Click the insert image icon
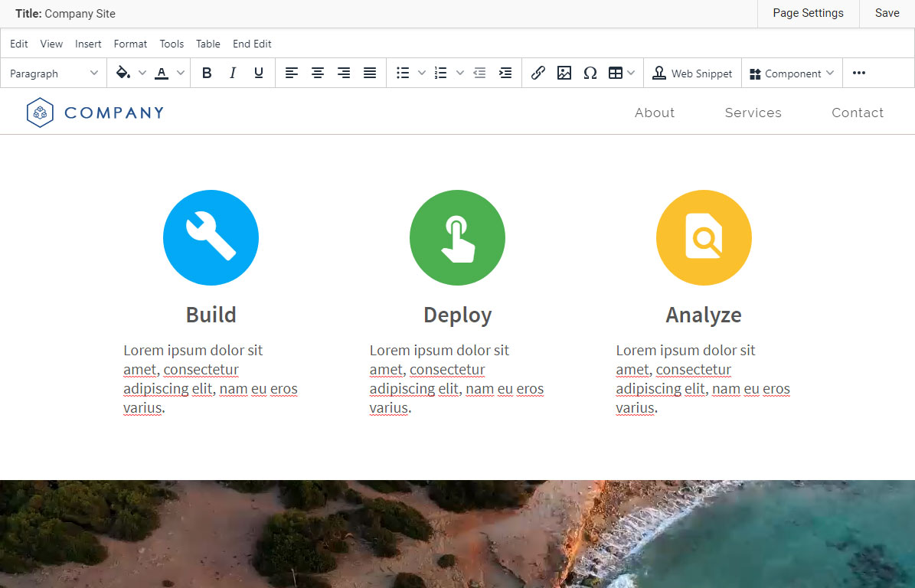The image size is (915, 588). tap(564, 73)
